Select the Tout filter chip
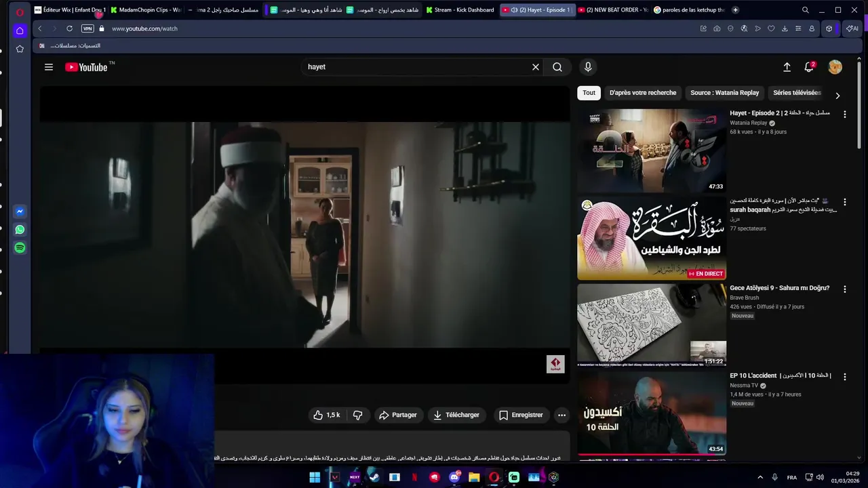868x488 pixels. pyautogui.click(x=589, y=93)
